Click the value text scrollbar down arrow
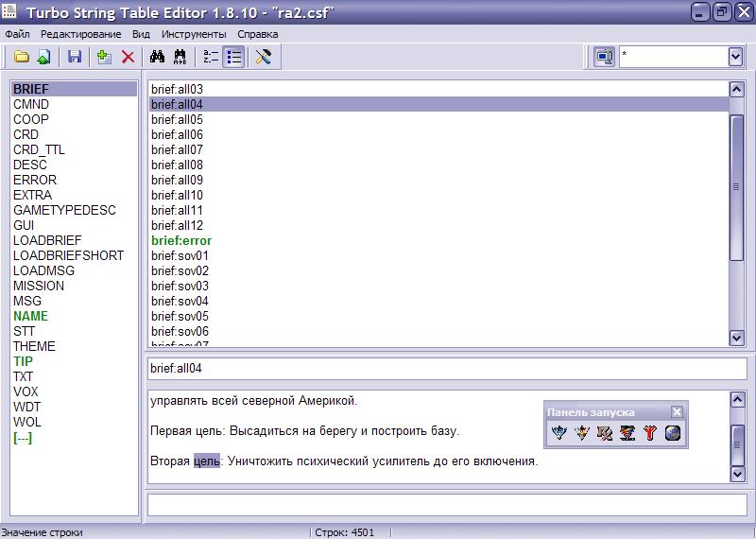 click(x=738, y=475)
